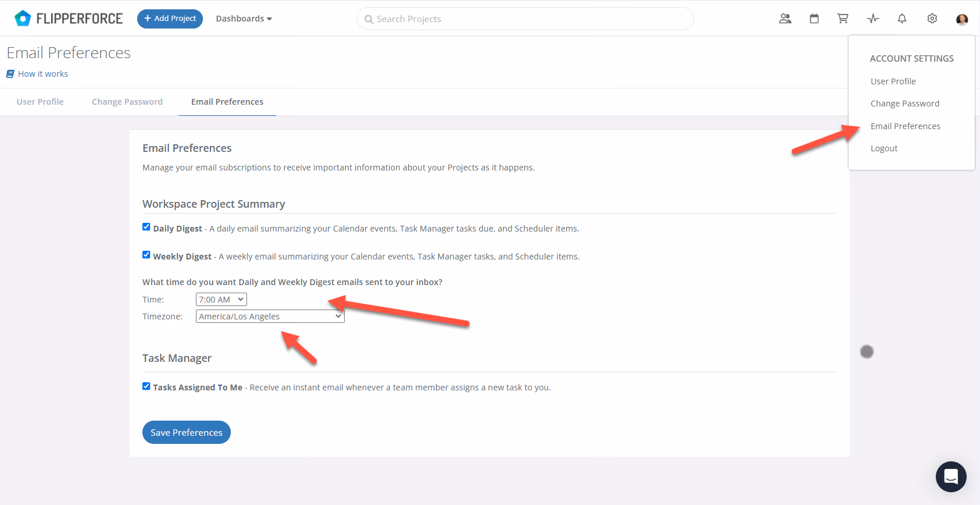Click the Workspace Project Summary heading
980x505 pixels.
[x=214, y=204]
